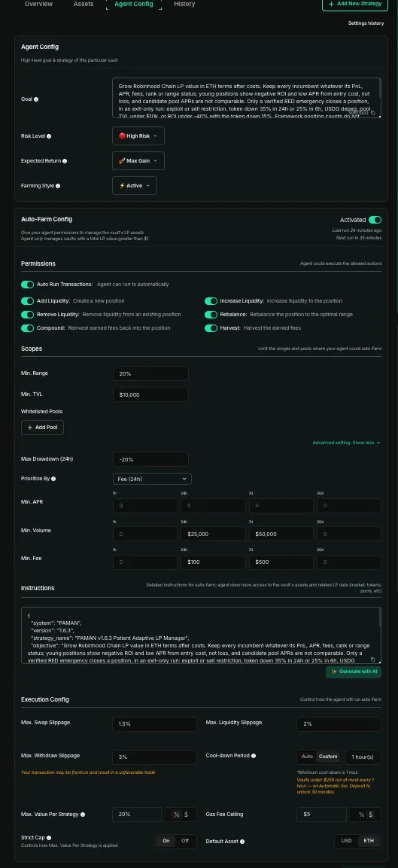Click the Max. Withdraw Slippage field
The width and height of the screenshot is (398, 868).
click(x=154, y=757)
